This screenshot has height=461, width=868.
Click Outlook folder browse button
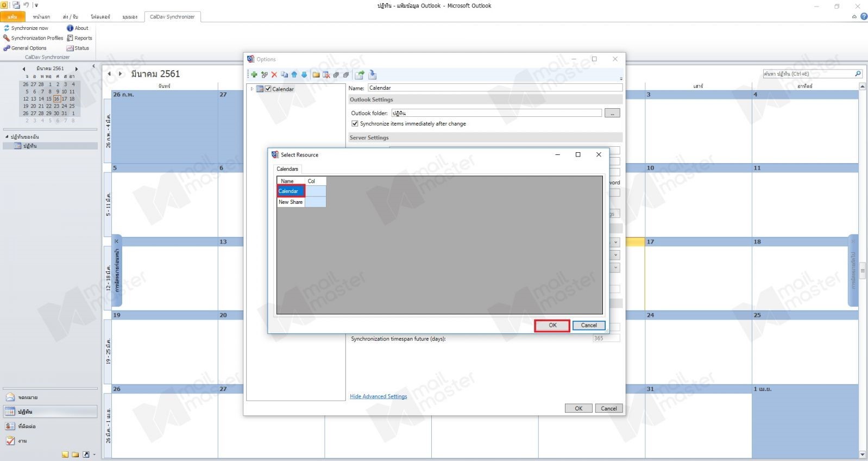[612, 113]
